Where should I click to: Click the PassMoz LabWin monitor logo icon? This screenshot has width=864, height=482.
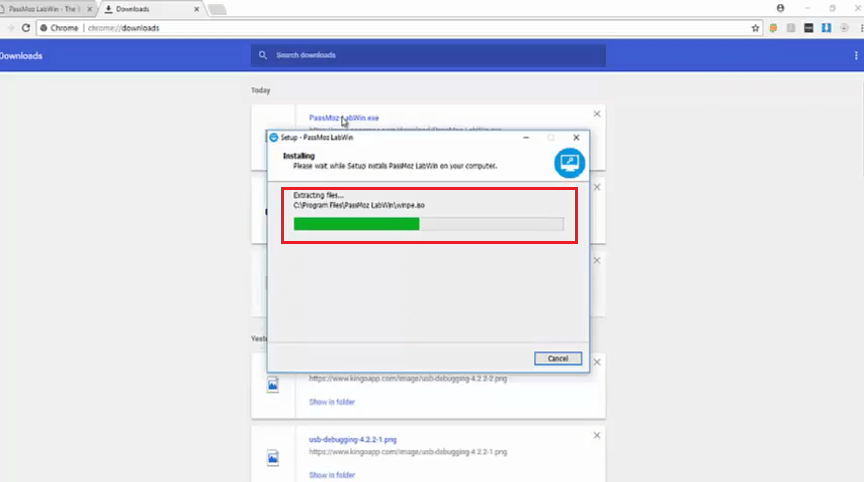coord(569,163)
